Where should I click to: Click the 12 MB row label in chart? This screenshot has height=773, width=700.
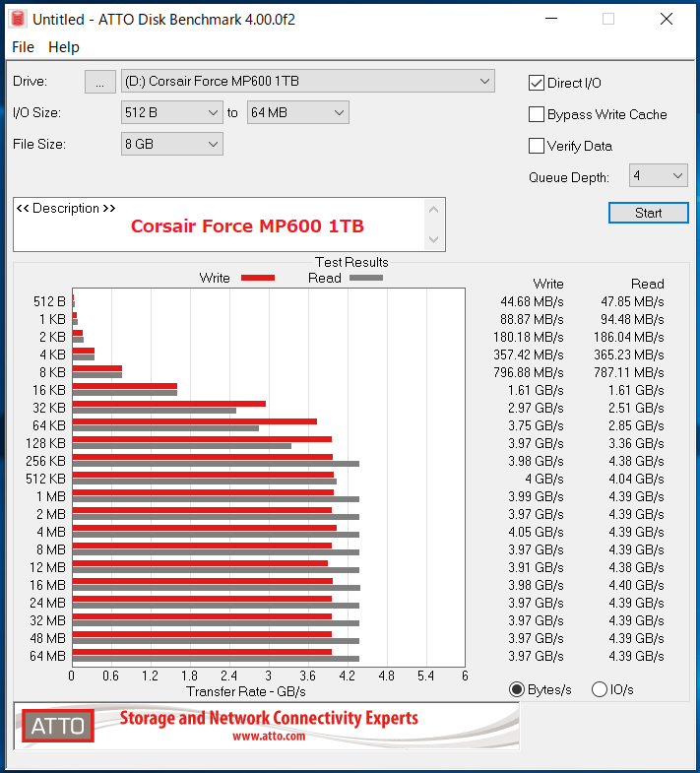click(48, 567)
